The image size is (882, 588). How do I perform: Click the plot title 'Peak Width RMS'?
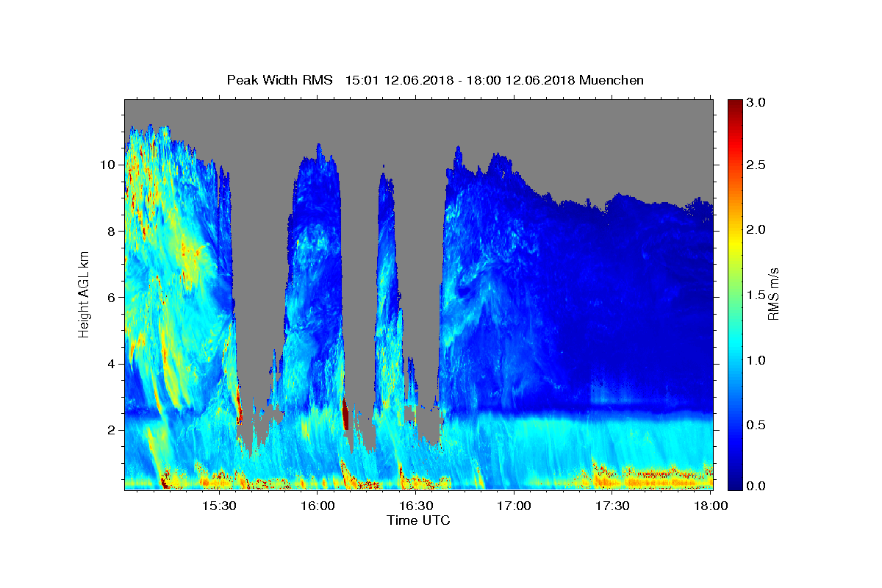pyautogui.click(x=279, y=80)
